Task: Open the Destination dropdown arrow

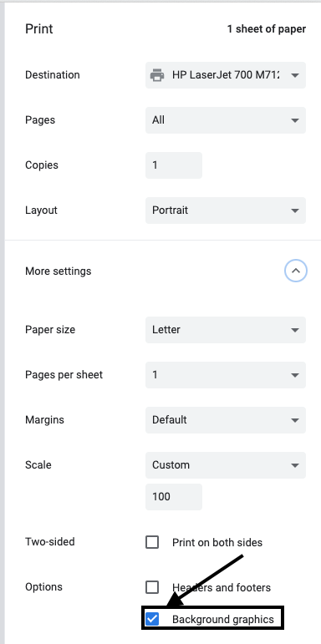Action: 294,75
